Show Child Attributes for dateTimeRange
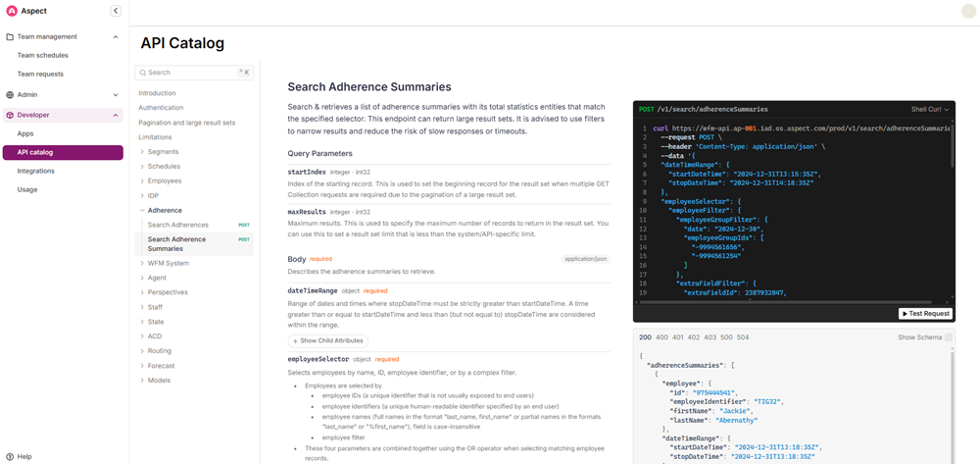The image size is (980, 464). (x=328, y=340)
